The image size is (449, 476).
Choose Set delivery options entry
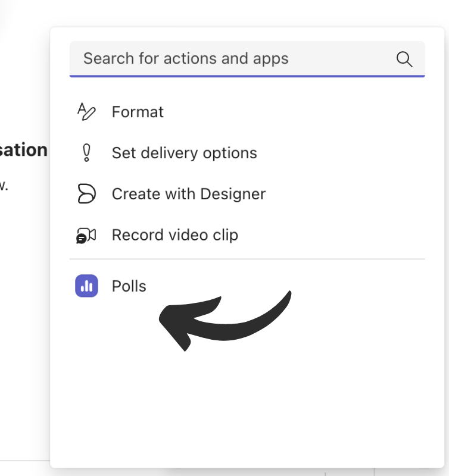(x=184, y=152)
